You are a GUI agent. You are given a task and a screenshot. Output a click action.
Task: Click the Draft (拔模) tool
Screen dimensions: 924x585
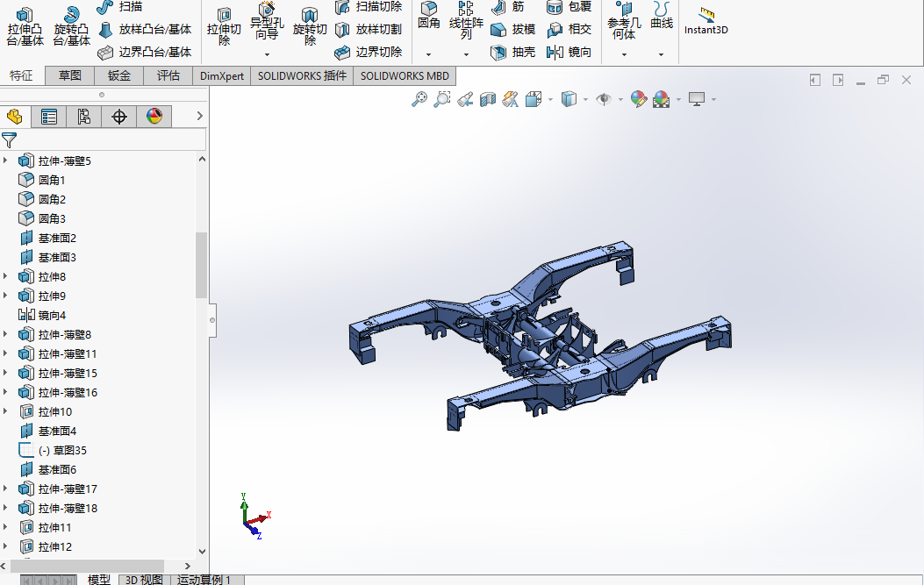tap(512, 30)
